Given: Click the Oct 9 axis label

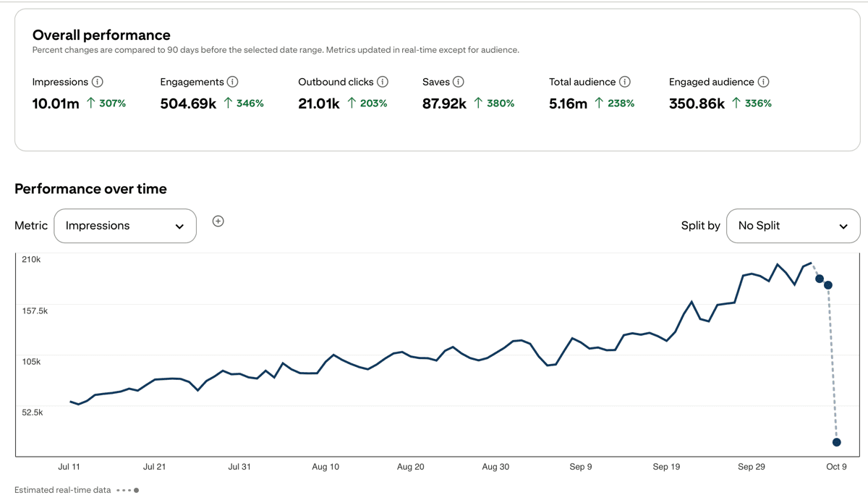Looking at the screenshot, I should pos(836,467).
